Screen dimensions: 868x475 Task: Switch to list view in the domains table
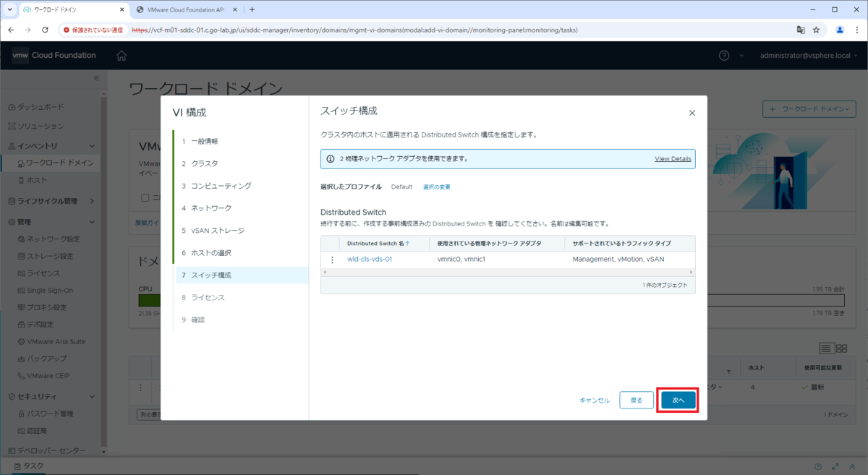827,348
